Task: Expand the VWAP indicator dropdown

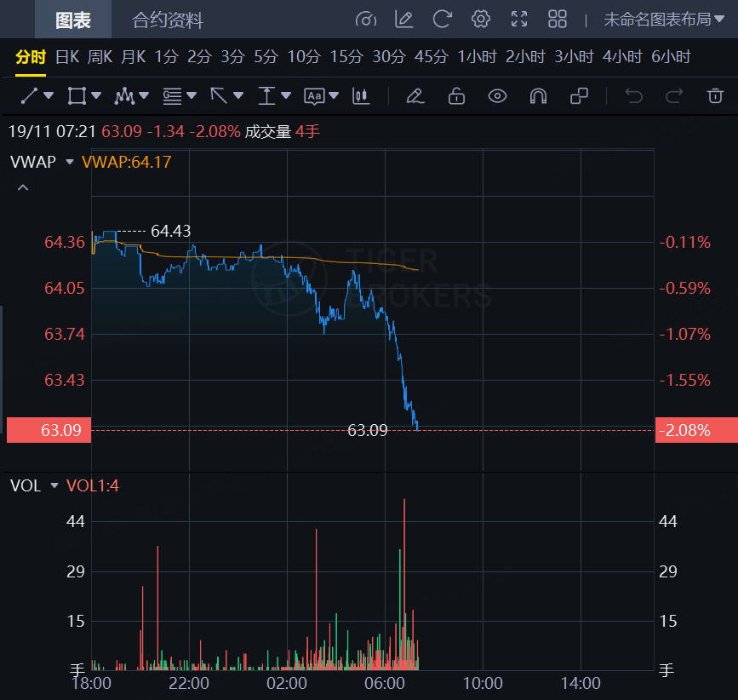Action: coord(70,161)
